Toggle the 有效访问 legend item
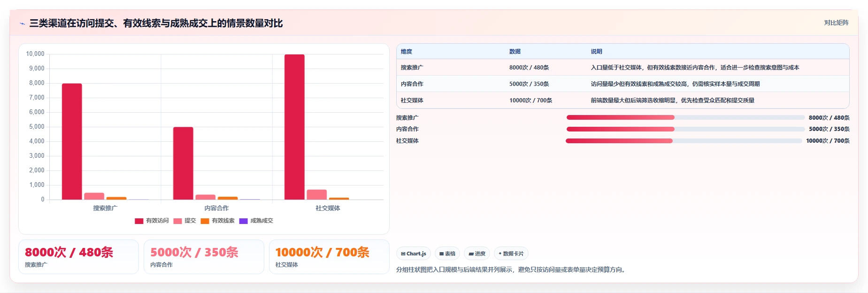Viewport: 868px width, 293px height. coord(152,221)
